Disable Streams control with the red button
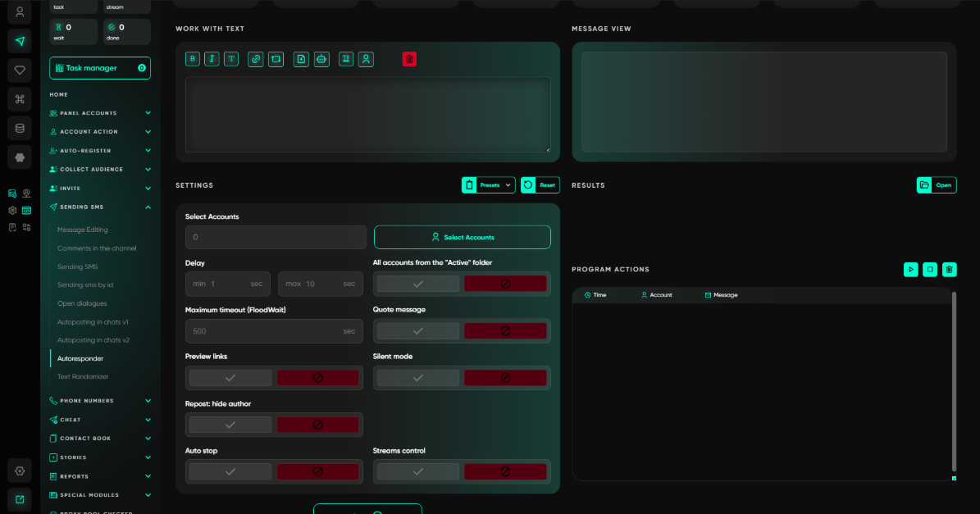980x514 pixels. click(506, 471)
